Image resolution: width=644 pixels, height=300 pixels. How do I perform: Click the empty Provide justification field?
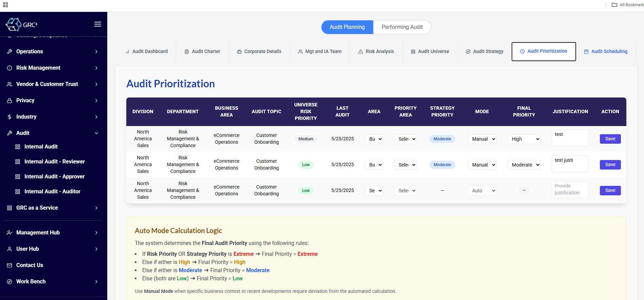point(570,190)
